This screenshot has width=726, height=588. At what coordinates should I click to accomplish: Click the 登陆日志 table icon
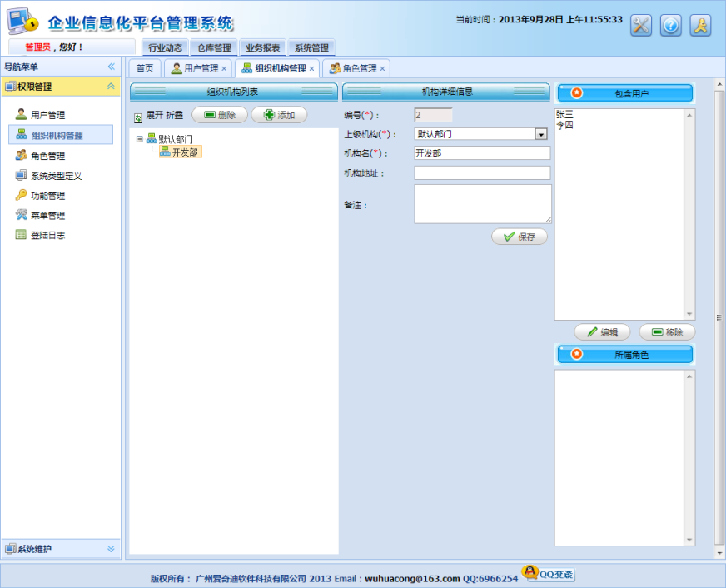point(21,234)
